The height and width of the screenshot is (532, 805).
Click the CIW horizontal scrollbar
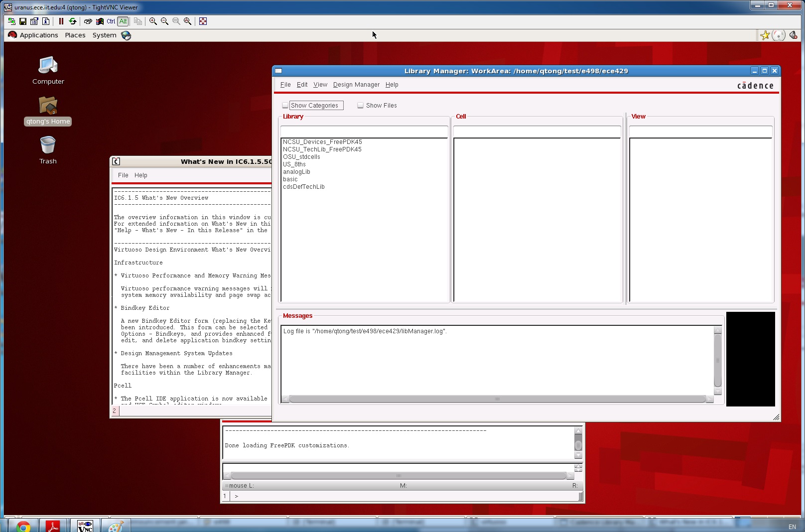(x=399, y=476)
